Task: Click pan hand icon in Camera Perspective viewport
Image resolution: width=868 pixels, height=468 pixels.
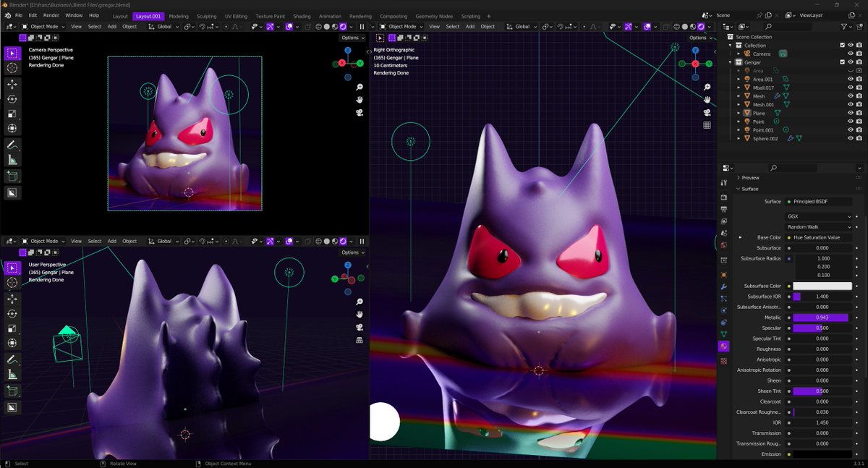Action: click(359, 99)
